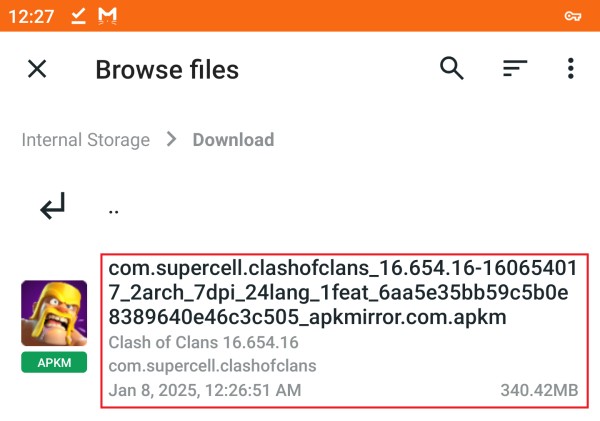Navigate to Internal Storage breadcrumb
This screenshot has height=421, width=600.
(x=86, y=140)
